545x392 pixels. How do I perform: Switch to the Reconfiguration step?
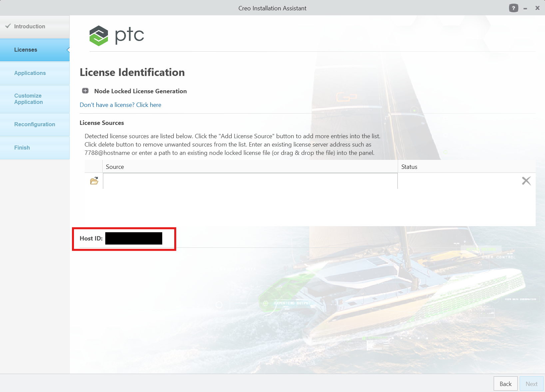[35, 125]
